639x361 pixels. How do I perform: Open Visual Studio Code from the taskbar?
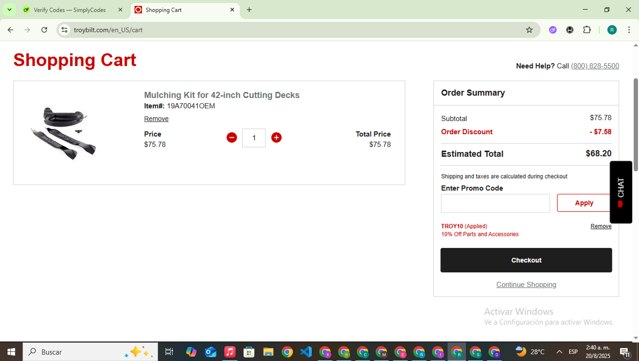pos(306,352)
